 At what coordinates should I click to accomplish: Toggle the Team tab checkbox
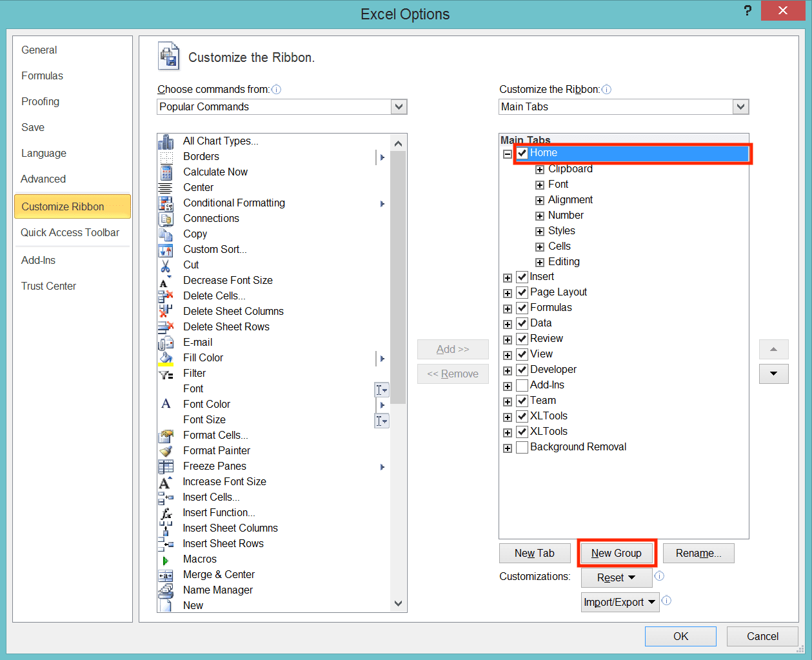(522, 401)
